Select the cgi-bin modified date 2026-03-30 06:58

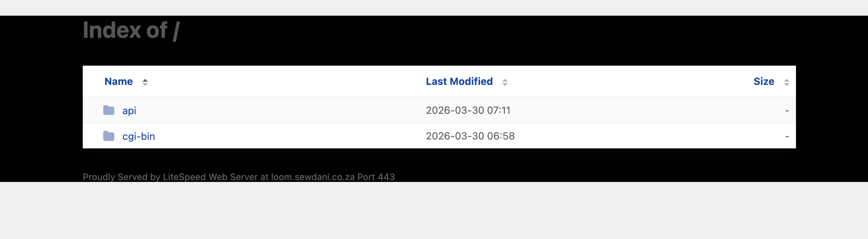pyautogui.click(x=470, y=136)
